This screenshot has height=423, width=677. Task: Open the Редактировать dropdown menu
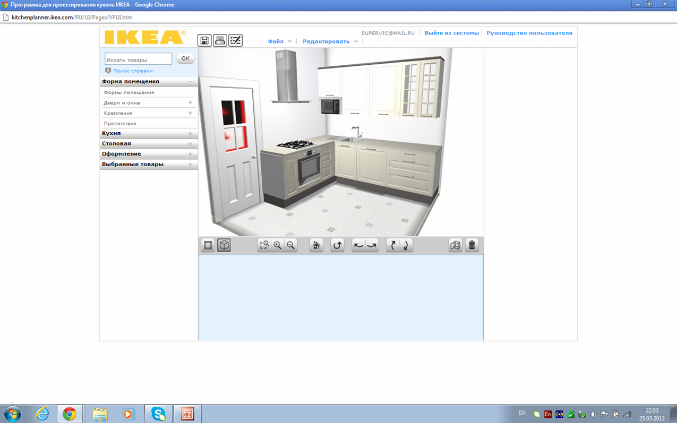331,41
